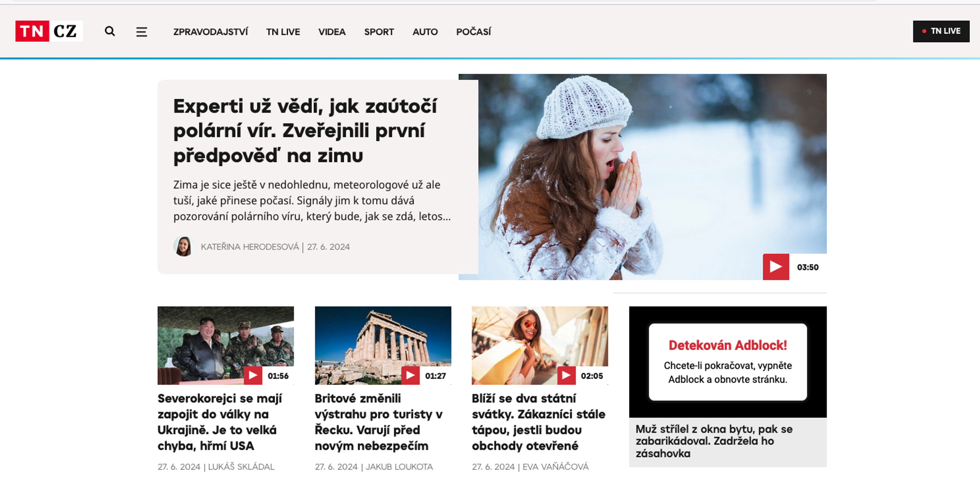Screen dimensions: 980x488
Task: Open the shopping woman thumbnail
Action: [x=540, y=345]
